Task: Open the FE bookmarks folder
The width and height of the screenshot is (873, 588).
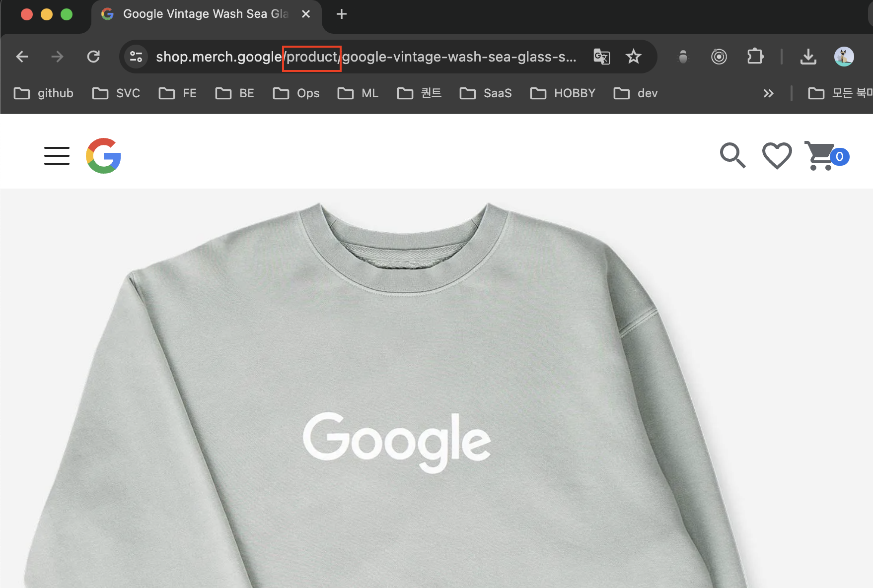Action: pyautogui.click(x=178, y=93)
